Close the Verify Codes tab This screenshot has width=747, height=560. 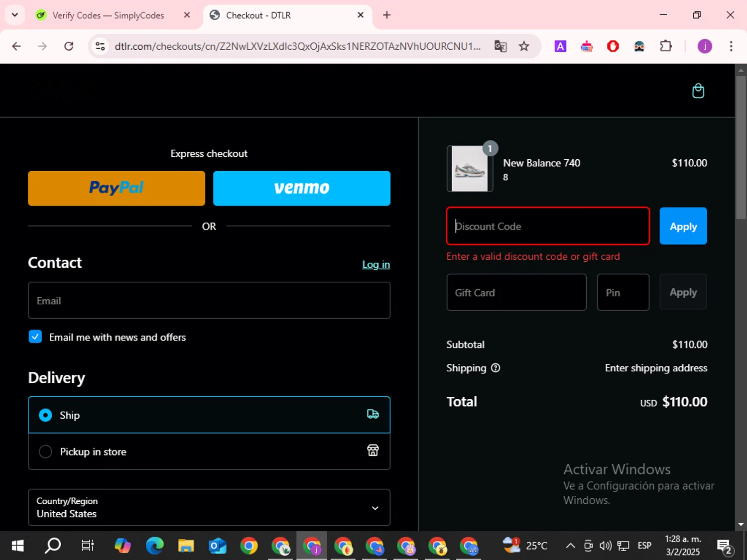(x=187, y=15)
